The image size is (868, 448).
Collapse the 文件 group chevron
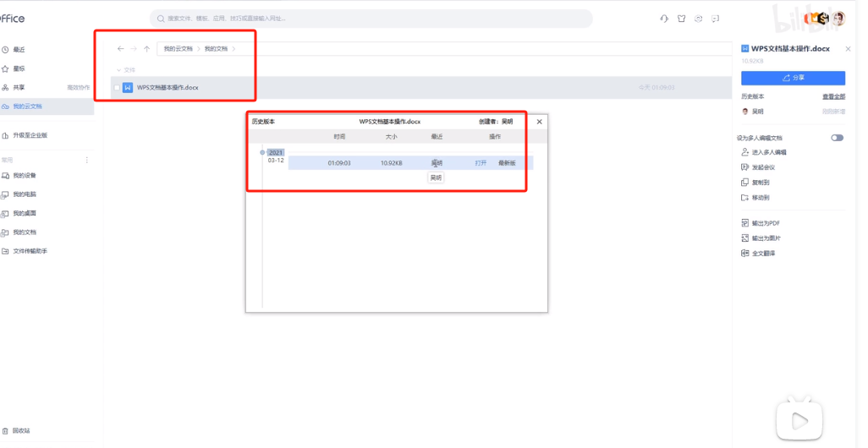point(118,70)
